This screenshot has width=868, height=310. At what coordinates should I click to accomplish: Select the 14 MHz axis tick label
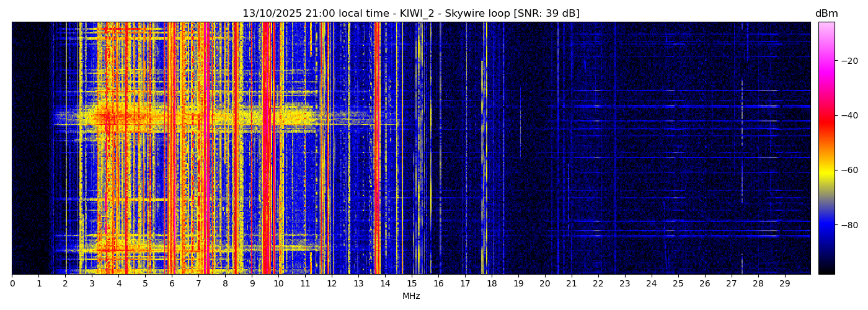point(385,284)
